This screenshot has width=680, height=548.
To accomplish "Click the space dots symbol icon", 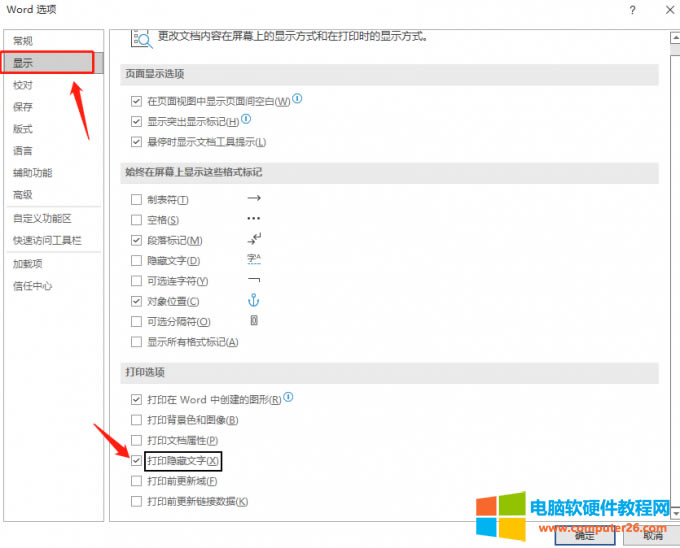I will (254, 219).
